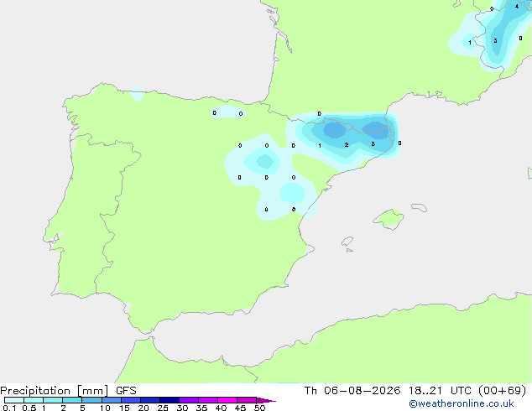Pick the legend swatch between 0.1 and 0.5
Image resolution: width=532 pixels, height=411 pixels.
[x=14, y=400]
